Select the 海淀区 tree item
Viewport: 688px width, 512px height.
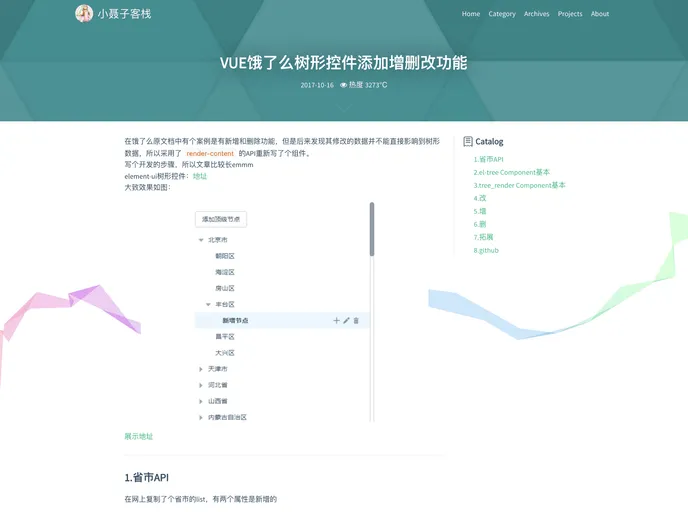225,272
